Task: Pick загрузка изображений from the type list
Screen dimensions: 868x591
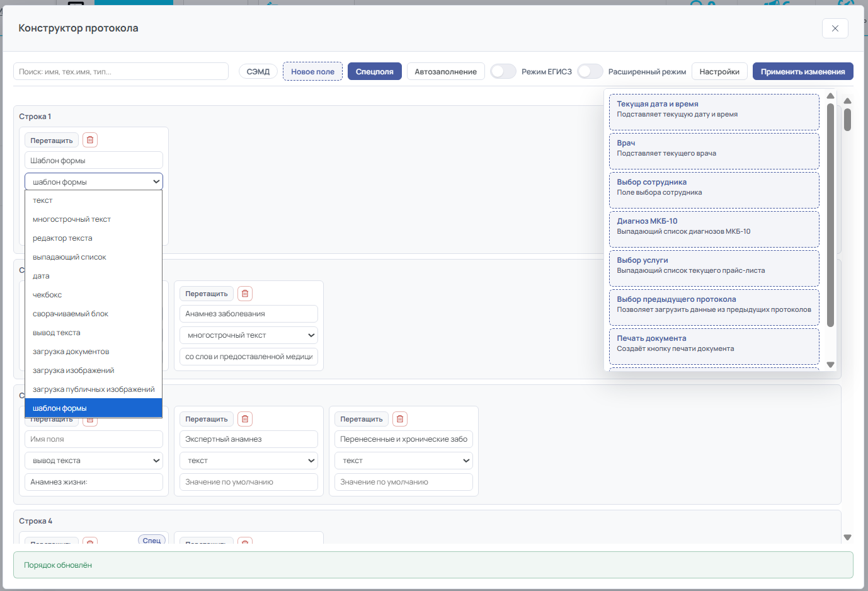Action: pyautogui.click(x=73, y=370)
